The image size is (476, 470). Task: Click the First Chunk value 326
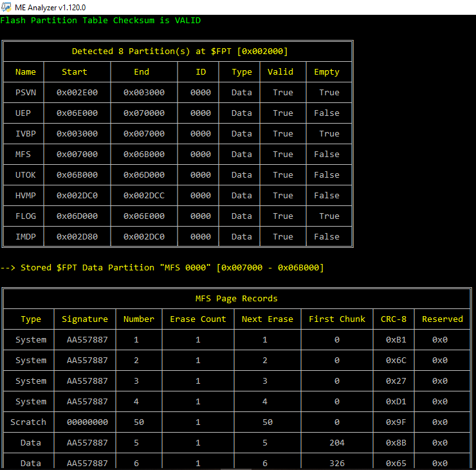pyautogui.click(x=337, y=464)
